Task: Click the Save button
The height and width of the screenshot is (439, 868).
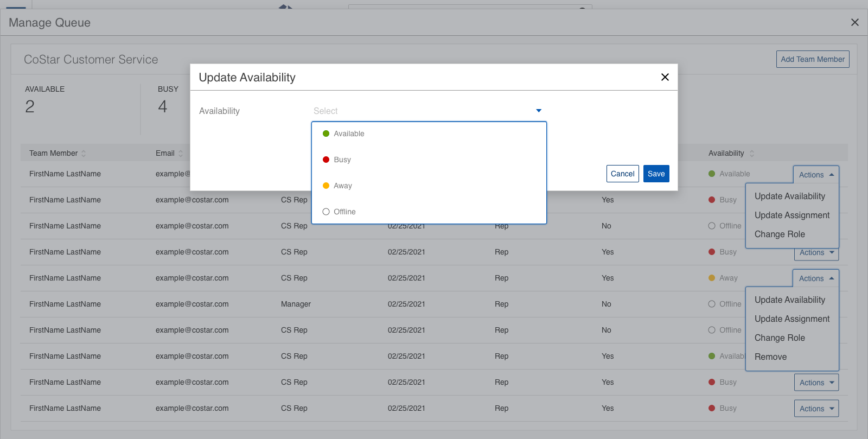Action: [656, 174]
